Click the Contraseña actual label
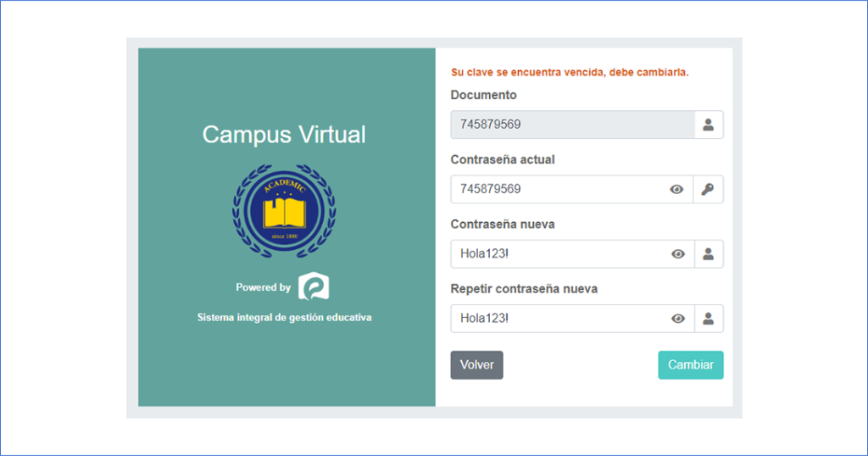 coord(503,159)
